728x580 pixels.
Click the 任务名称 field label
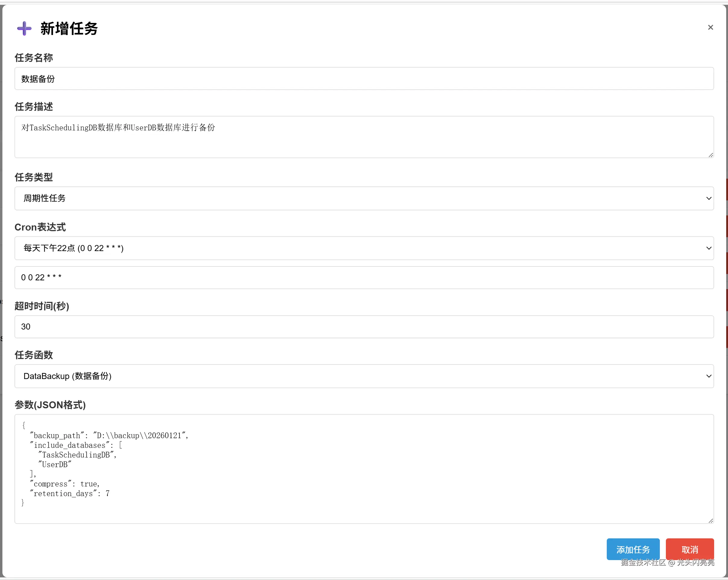[x=33, y=58]
